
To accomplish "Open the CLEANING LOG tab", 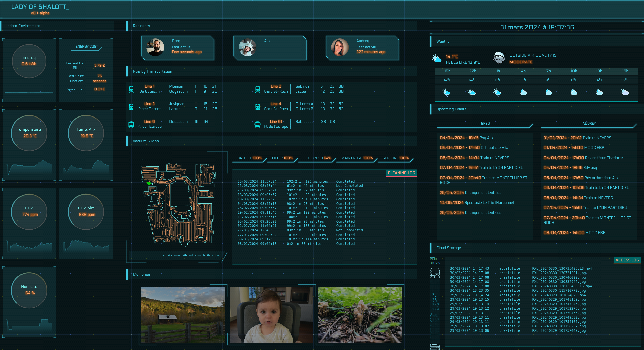I will click(401, 173).
